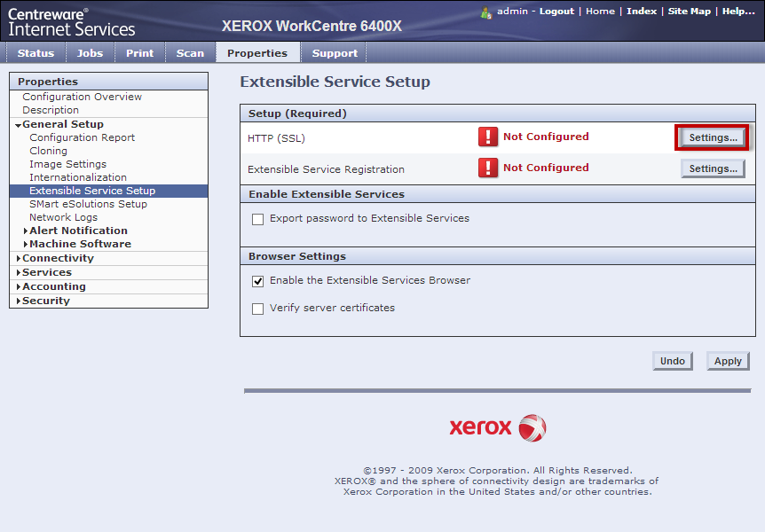
Task: Open the Site Map link
Action: pyautogui.click(x=689, y=12)
